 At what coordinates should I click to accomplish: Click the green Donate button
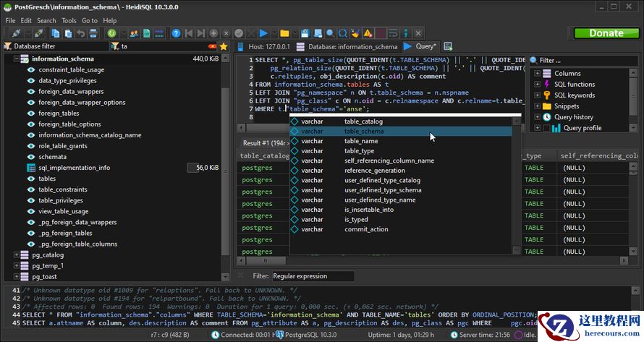[x=606, y=33]
